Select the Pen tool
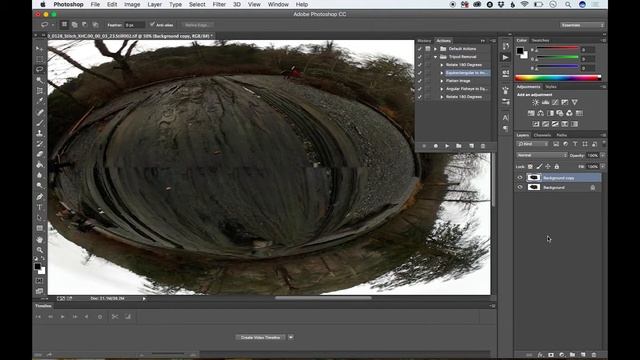 [x=40, y=197]
